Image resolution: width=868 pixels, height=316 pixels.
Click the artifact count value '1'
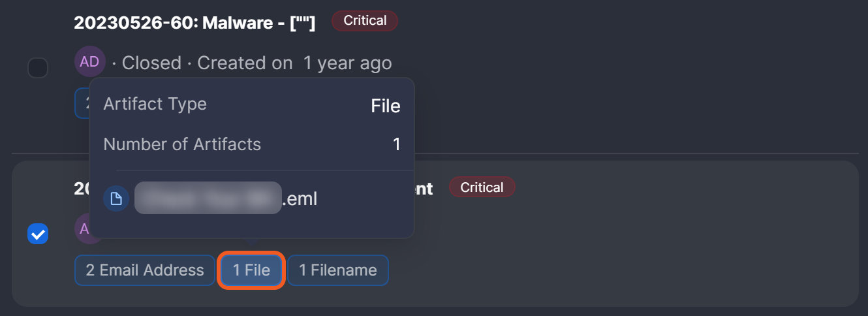point(396,144)
